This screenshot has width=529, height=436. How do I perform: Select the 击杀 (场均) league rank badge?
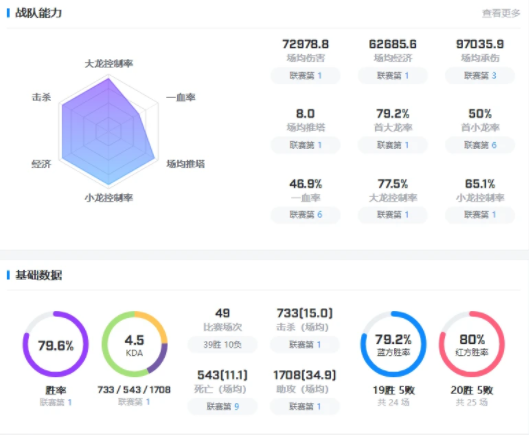305,345
